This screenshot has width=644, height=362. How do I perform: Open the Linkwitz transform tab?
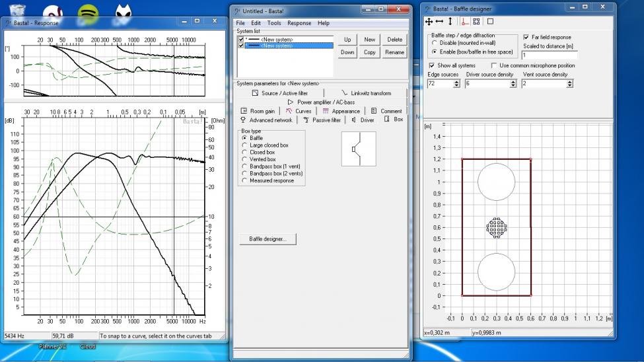(366, 93)
